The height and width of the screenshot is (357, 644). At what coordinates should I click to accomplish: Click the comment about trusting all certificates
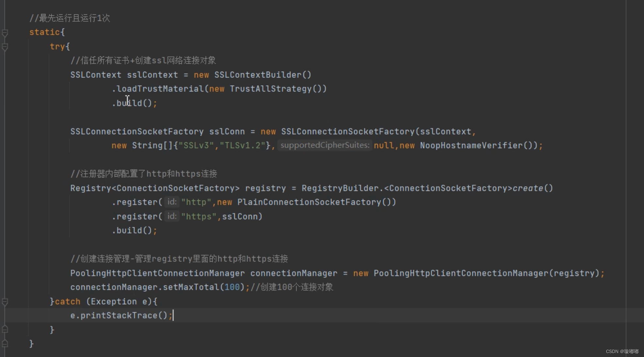143,60
